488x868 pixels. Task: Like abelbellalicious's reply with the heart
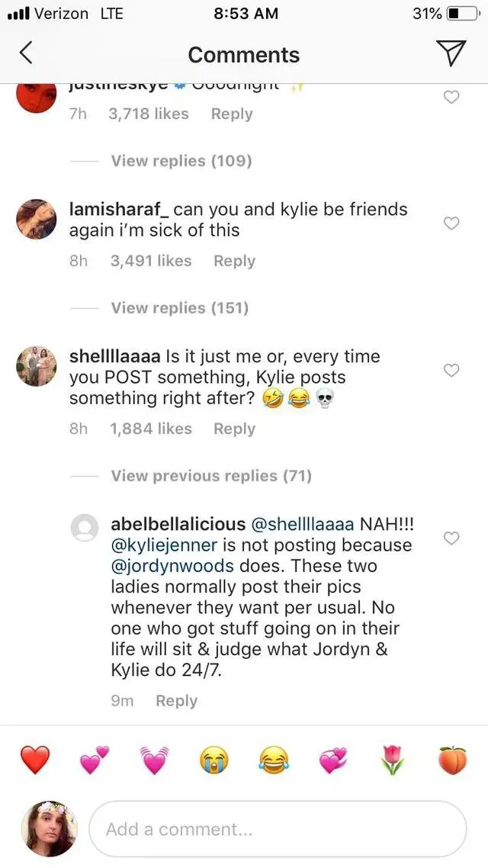[451, 538]
